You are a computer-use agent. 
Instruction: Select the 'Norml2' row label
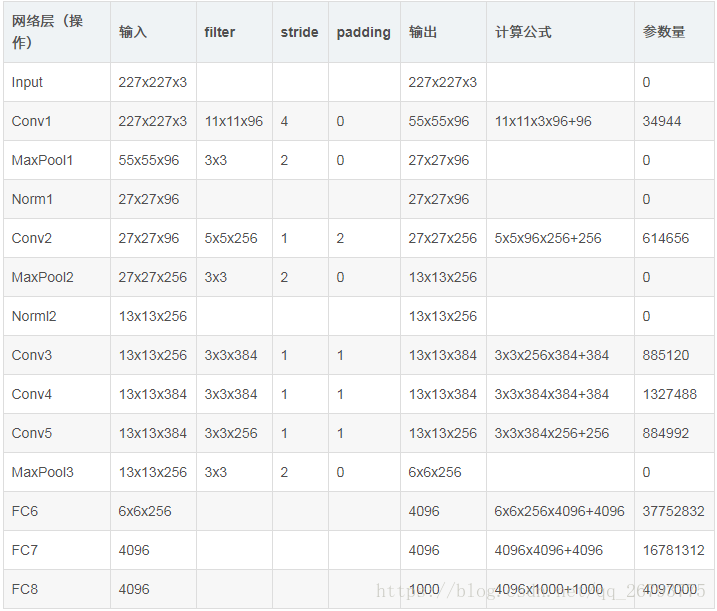coord(34,316)
